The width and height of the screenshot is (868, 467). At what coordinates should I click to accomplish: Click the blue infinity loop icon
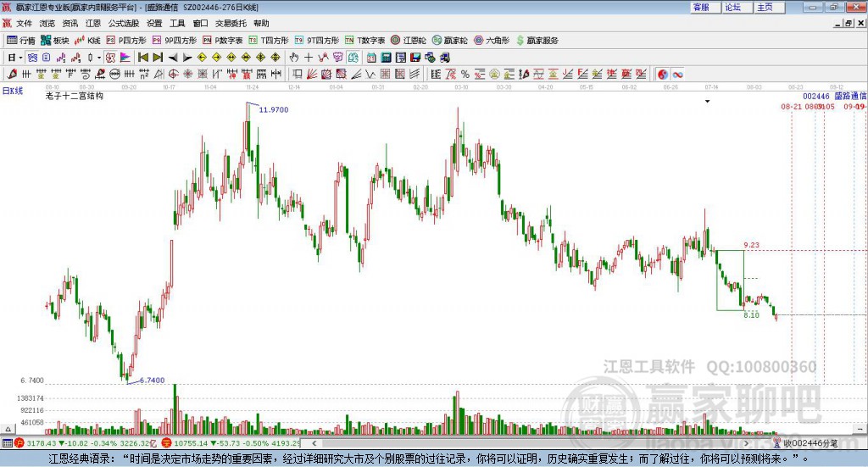[677, 74]
